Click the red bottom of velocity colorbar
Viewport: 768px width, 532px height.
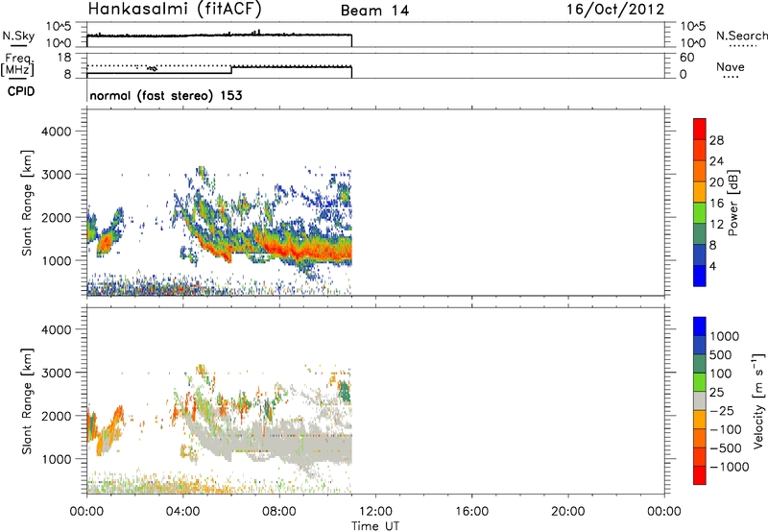[700, 475]
